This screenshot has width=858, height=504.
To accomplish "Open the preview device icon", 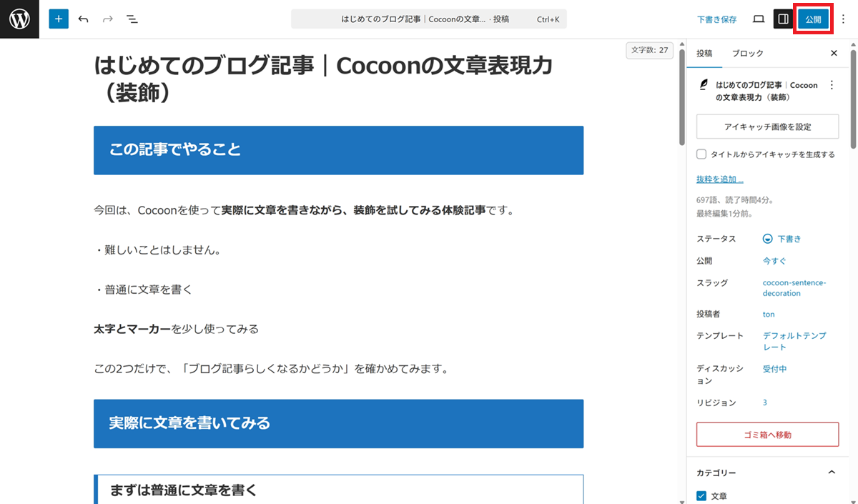I will pyautogui.click(x=759, y=19).
